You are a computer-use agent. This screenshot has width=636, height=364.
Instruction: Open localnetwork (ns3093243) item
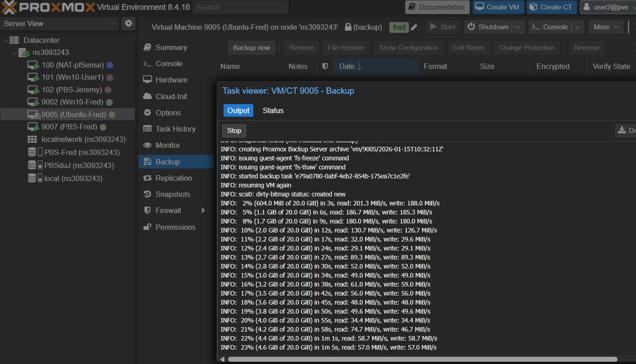click(x=83, y=140)
